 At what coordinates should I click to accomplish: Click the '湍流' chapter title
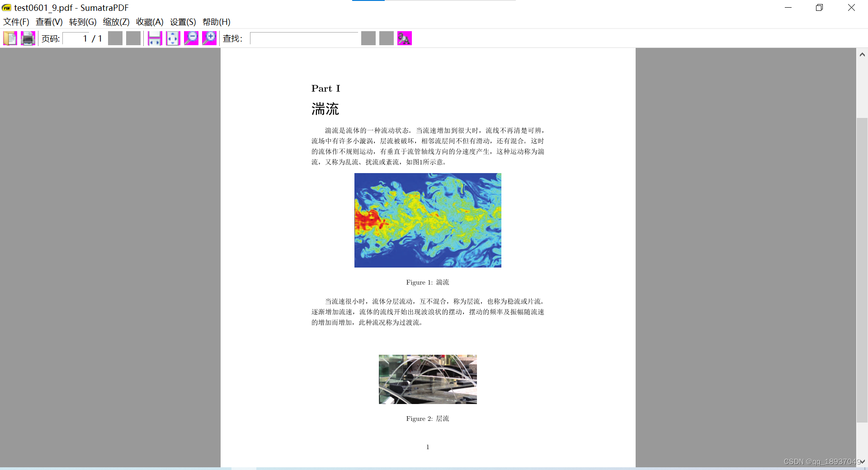pyautogui.click(x=325, y=109)
